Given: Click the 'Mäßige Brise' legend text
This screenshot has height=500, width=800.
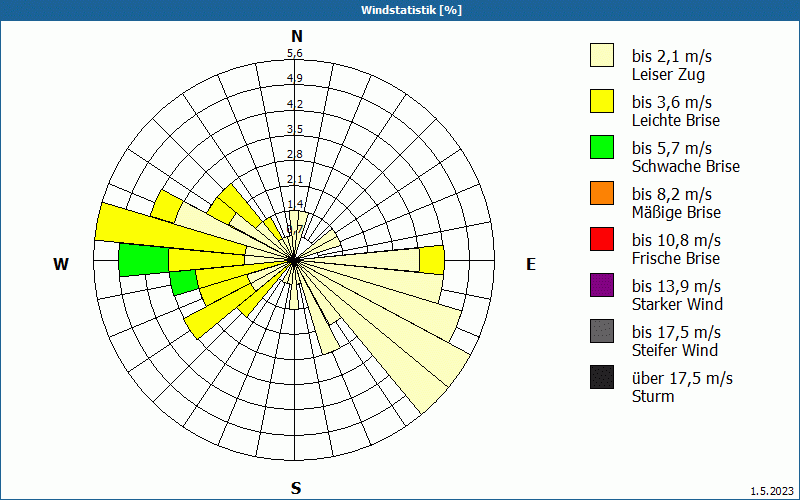Looking at the screenshot, I should pos(677,212).
